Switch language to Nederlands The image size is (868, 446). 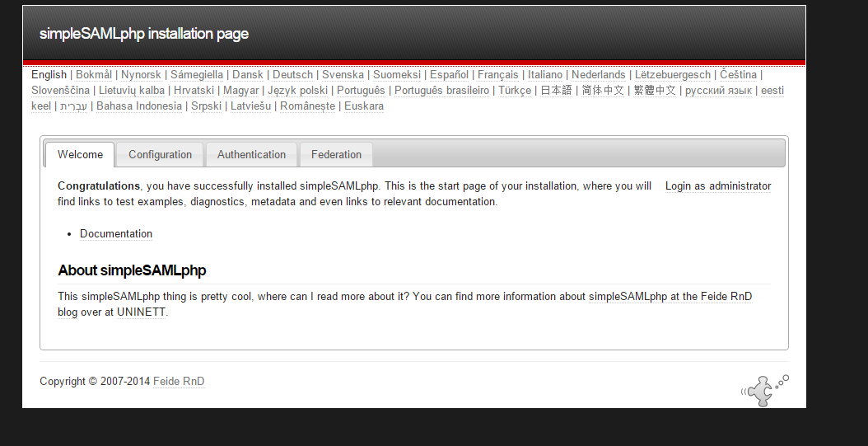(x=599, y=75)
